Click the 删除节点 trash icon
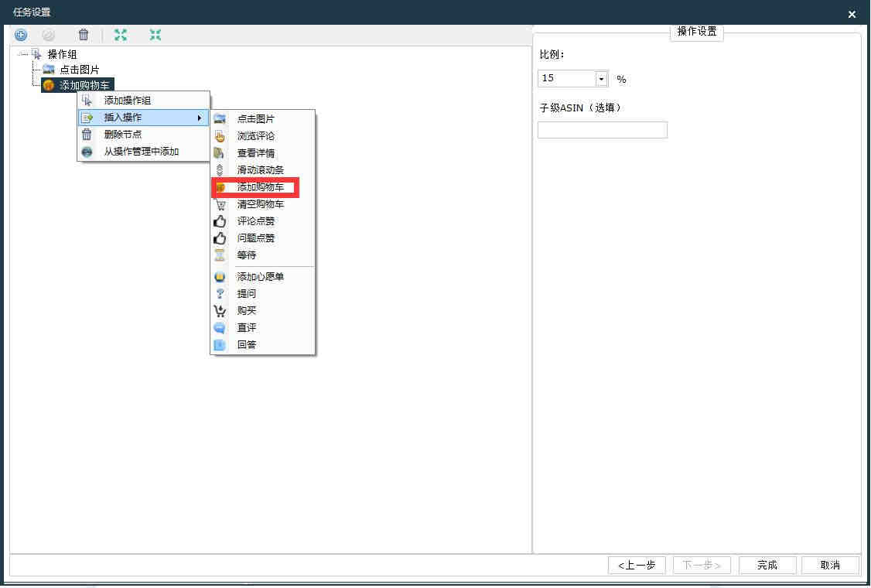Viewport: 871px width, 588px height. (87, 135)
